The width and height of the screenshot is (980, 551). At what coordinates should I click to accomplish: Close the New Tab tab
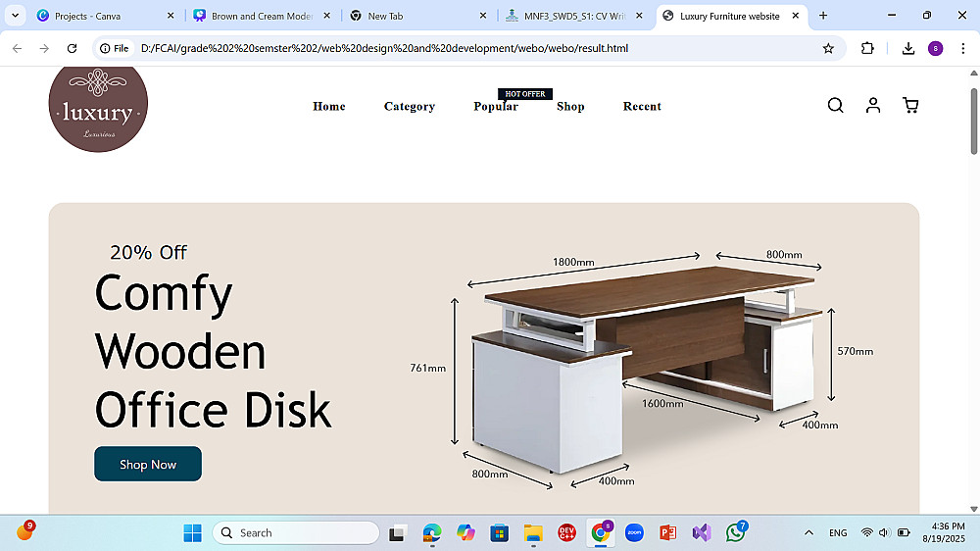483,16
